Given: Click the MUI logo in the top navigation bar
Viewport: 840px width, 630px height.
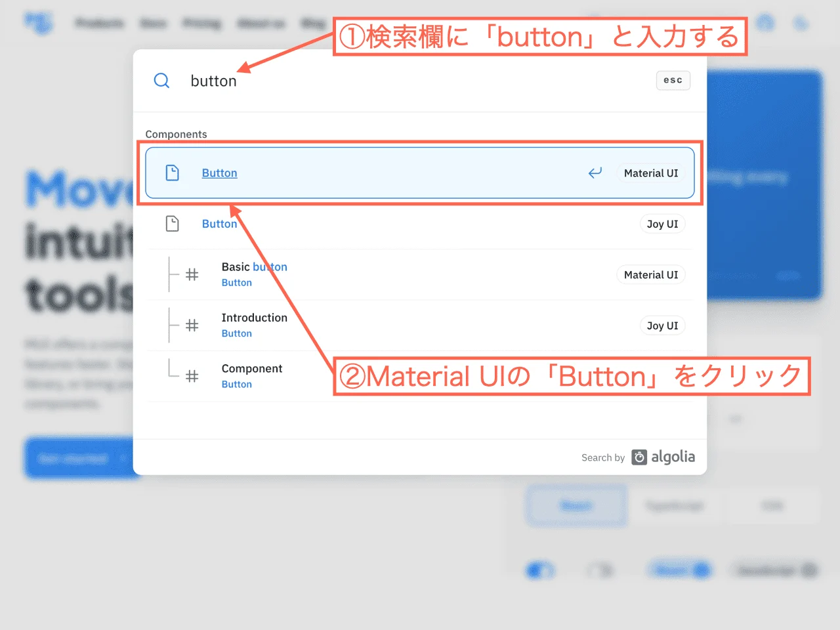Looking at the screenshot, I should (39, 23).
